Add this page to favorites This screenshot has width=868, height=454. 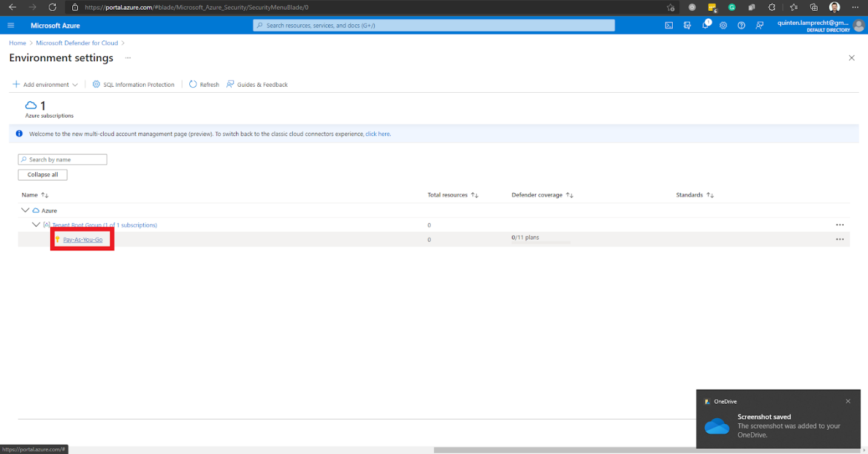coord(670,7)
